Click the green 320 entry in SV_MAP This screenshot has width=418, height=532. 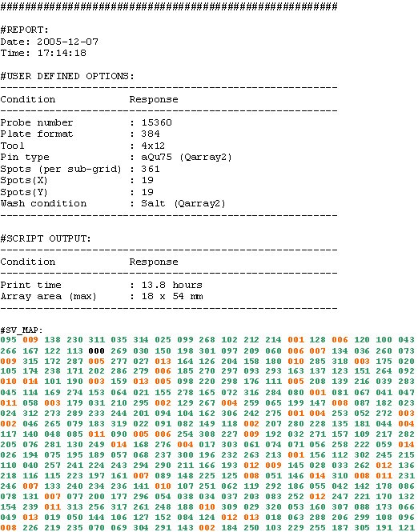tap(273, 507)
